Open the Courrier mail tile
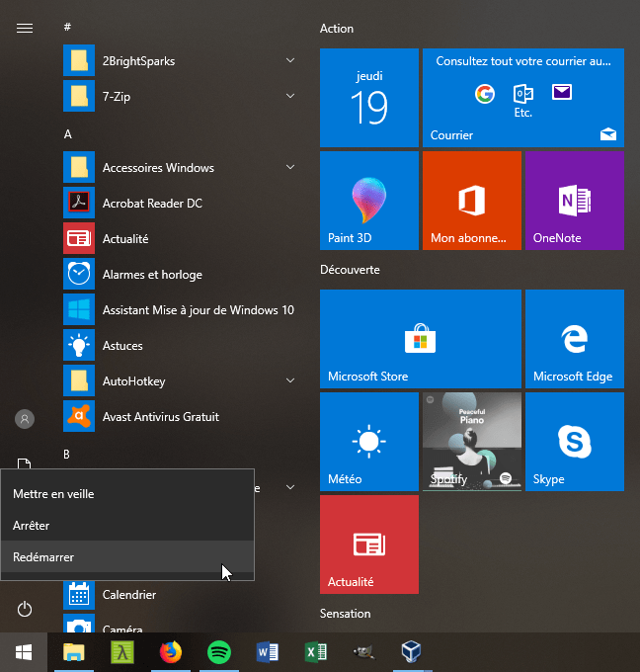Image resolution: width=640 pixels, height=672 pixels. coord(523,98)
